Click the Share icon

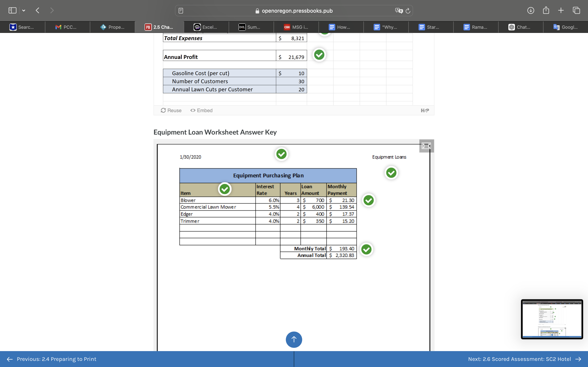point(546,10)
